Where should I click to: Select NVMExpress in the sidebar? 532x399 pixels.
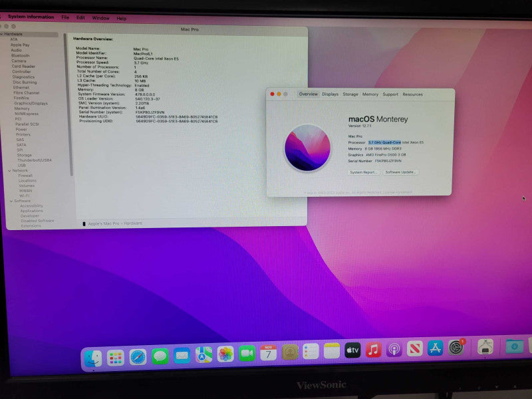tap(27, 114)
